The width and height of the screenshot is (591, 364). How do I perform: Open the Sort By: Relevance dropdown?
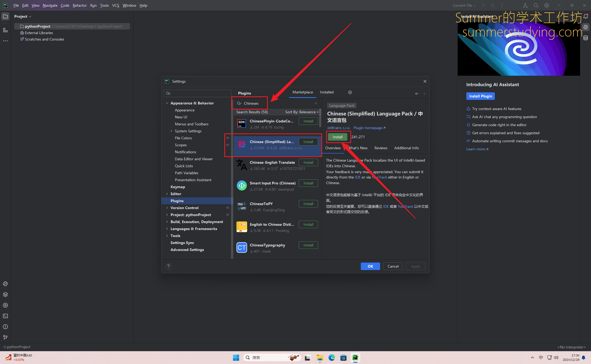click(302, 112)
